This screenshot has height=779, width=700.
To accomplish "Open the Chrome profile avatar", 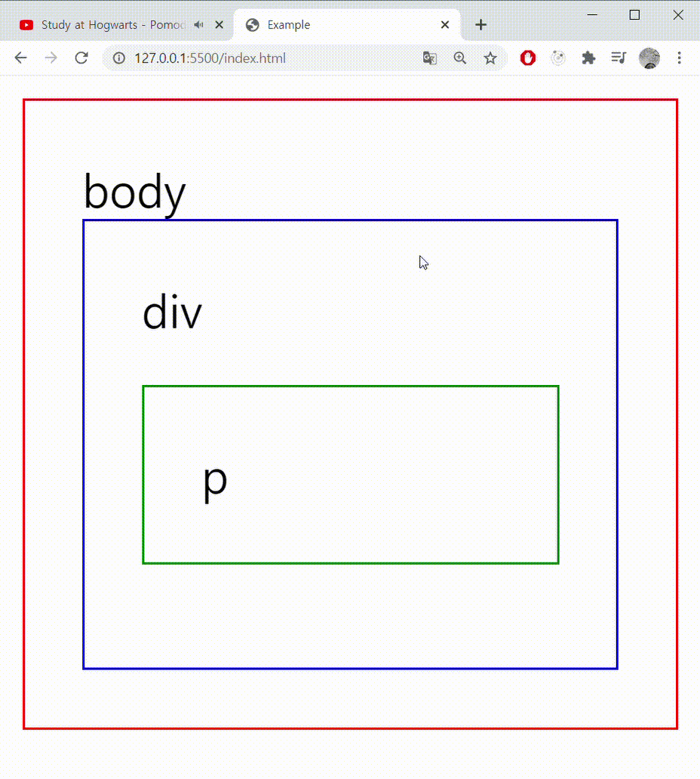I will (x=649, y=58).
